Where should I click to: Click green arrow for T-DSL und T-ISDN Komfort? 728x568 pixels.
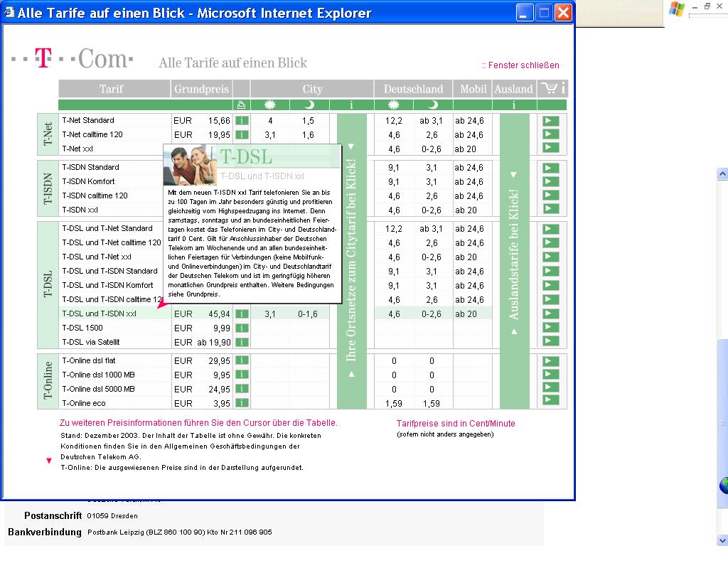pyautogui.click(x=551, y=285)
